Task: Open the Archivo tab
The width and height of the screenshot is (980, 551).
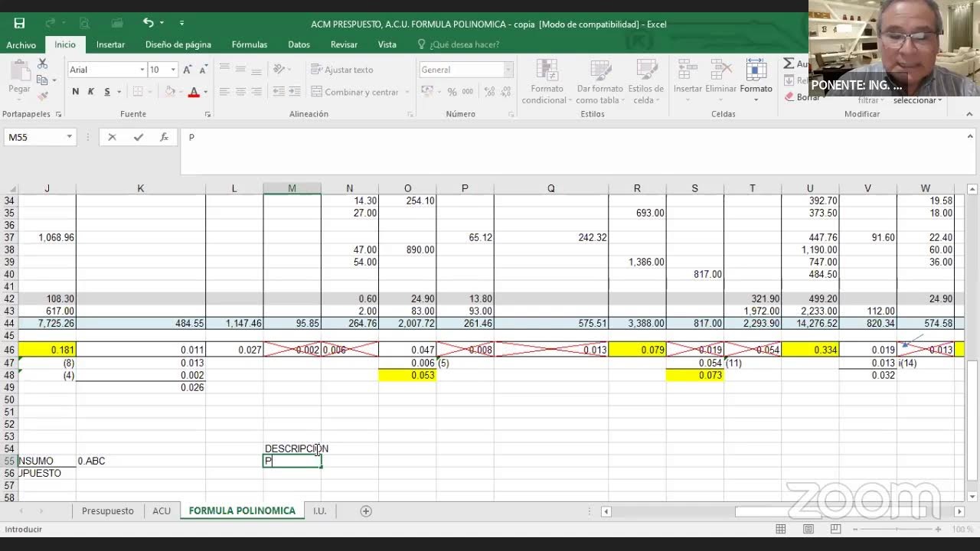Action: 21,44
